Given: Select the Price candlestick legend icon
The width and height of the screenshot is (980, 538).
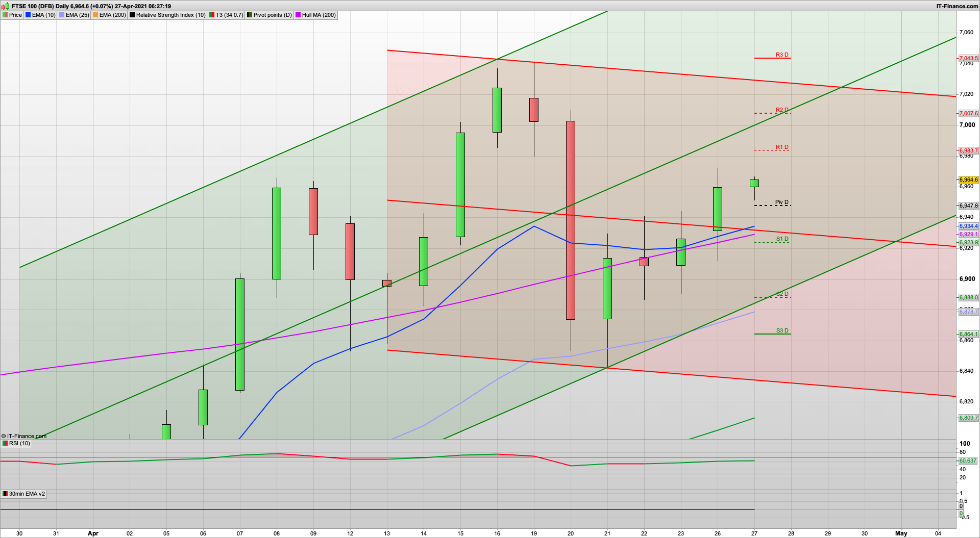Looking at the screenshot, I should tap(5, 15).
